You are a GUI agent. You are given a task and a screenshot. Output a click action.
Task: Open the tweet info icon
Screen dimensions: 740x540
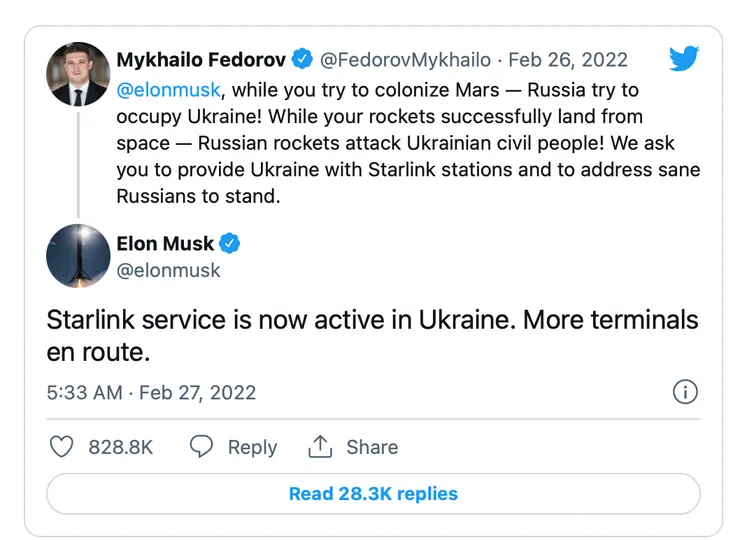685,392
